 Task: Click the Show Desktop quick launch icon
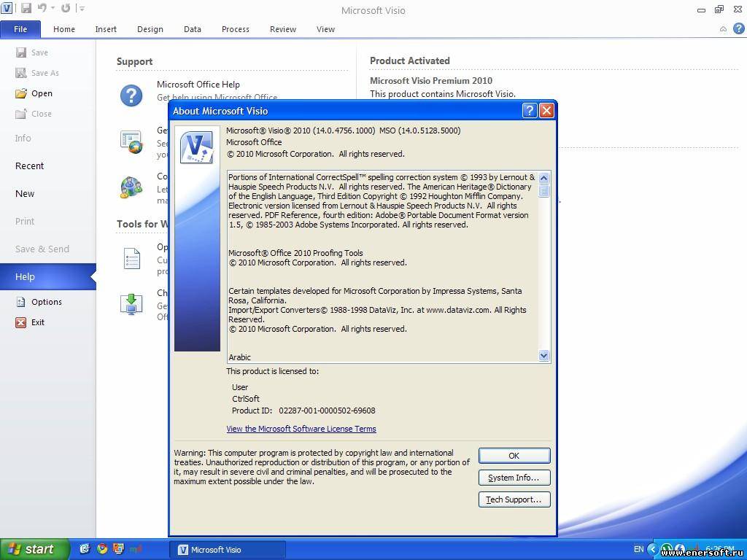(x=85, y=549)
